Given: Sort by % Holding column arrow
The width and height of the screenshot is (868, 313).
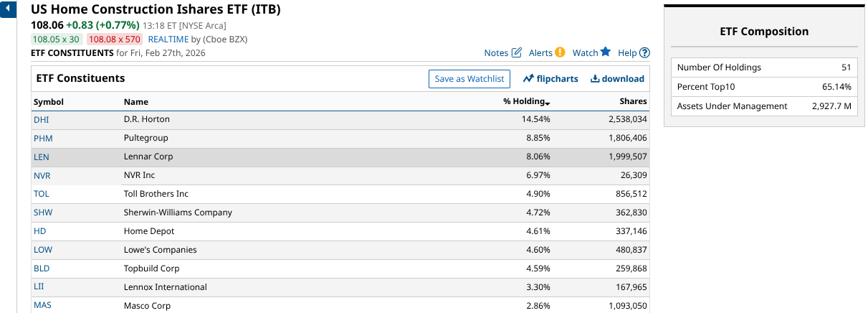Looking at the screenshot, I should point(547,103).
